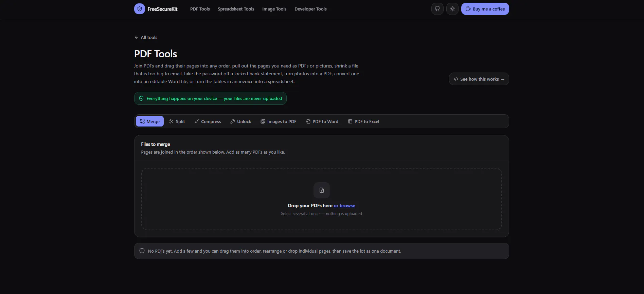
Task: Click the or browse link
Action: [344, 205]
